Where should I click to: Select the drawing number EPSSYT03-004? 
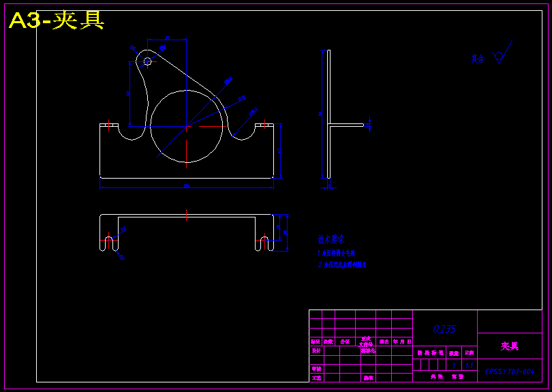(x=509, y=372)
